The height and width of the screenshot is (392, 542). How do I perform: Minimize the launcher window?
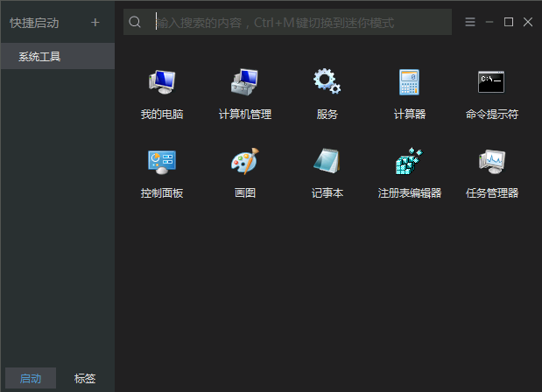[489, 22]
